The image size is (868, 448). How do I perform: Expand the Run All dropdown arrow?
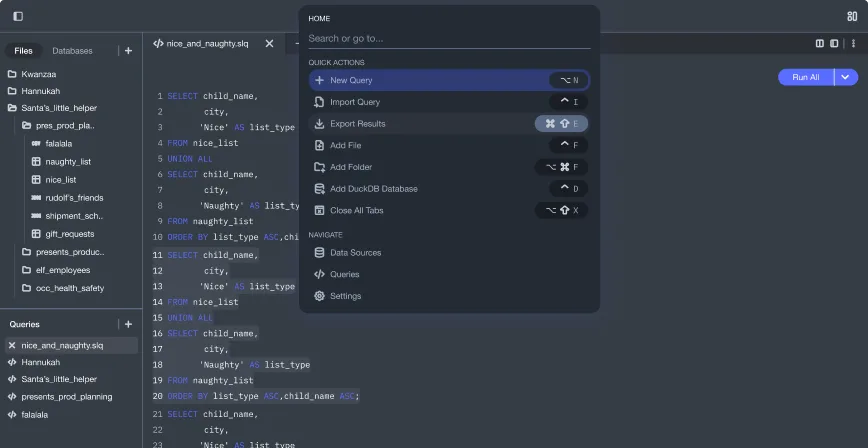846,77
